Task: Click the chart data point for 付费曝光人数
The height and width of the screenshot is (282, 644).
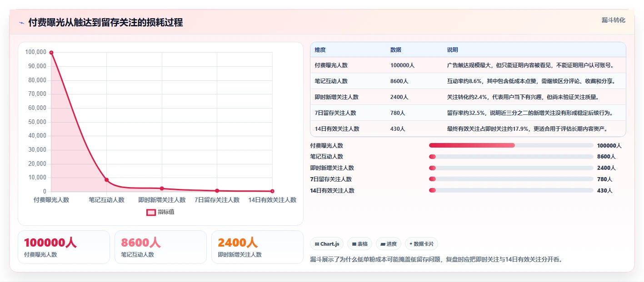Action: pyautogui.click(x=51, y=53)
